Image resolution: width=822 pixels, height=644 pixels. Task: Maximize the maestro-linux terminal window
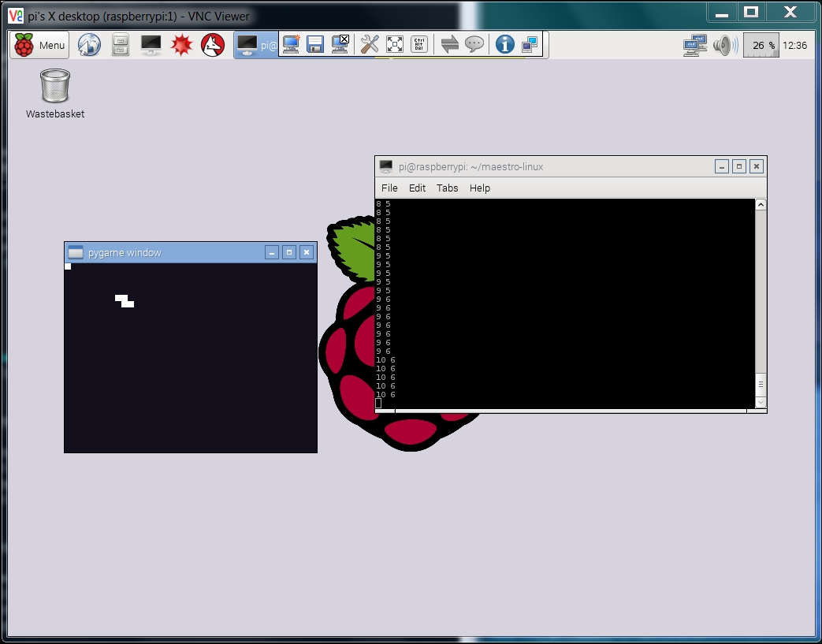tap(739, 167)
